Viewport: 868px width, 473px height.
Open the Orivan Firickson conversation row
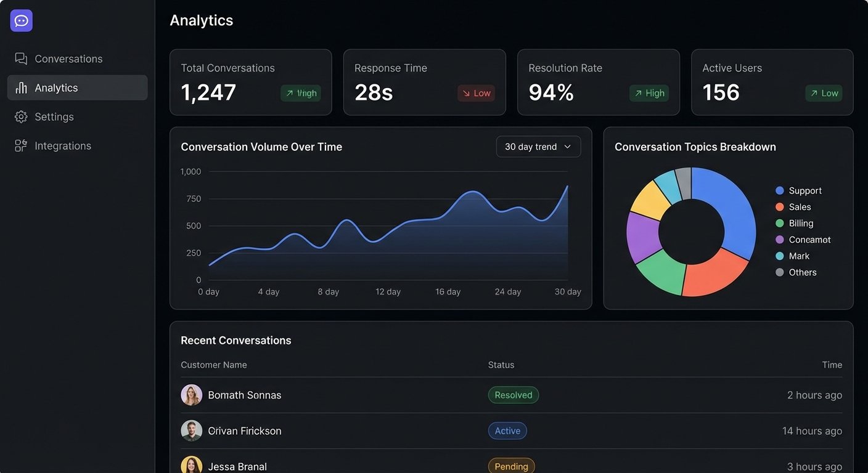click(x=245, y=431)
